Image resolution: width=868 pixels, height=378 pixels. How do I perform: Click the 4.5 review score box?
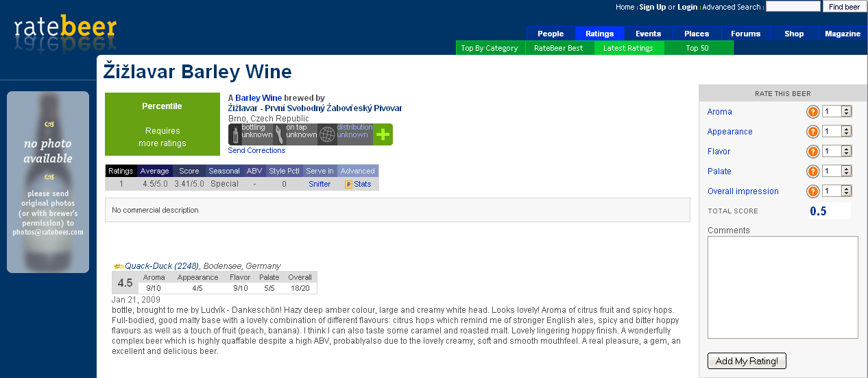tap(125, 283)
